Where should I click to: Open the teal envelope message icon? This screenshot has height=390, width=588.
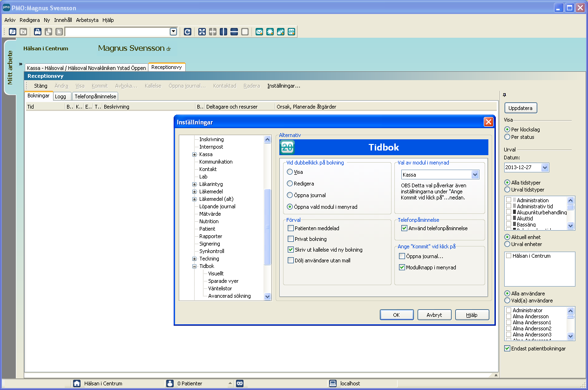259,32
